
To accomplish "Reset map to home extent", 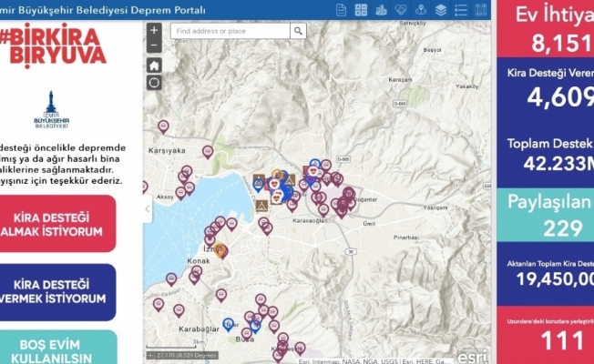I will (154, 65).
